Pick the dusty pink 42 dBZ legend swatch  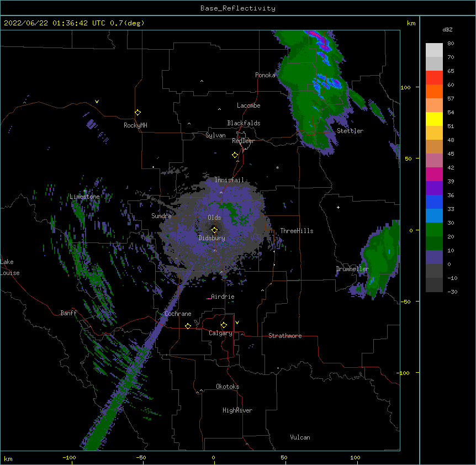click(x=434, y=161)
